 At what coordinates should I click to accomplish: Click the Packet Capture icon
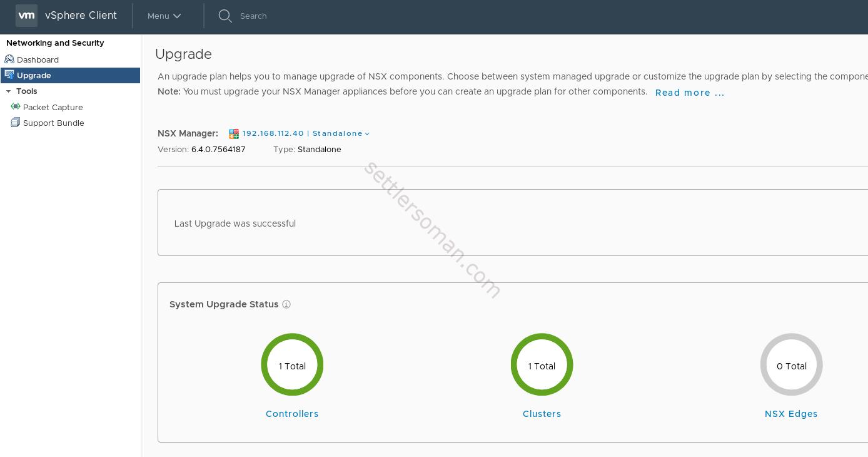pos(16,107)
